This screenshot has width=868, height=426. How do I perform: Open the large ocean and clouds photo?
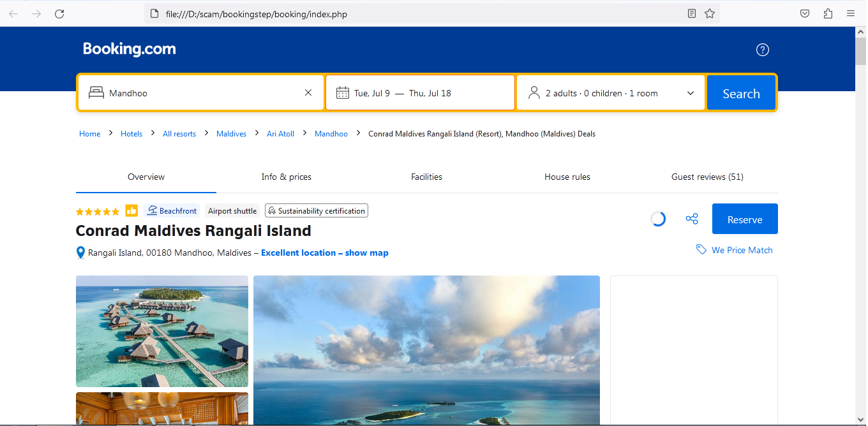click(426, 350)
